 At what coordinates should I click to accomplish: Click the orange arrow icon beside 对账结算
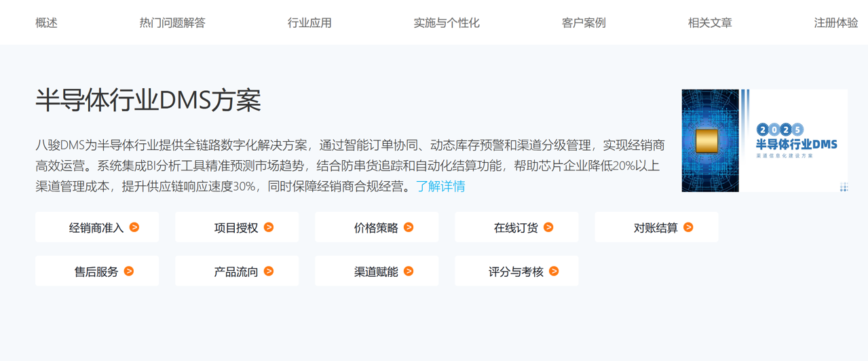click(x=688, y=227)
